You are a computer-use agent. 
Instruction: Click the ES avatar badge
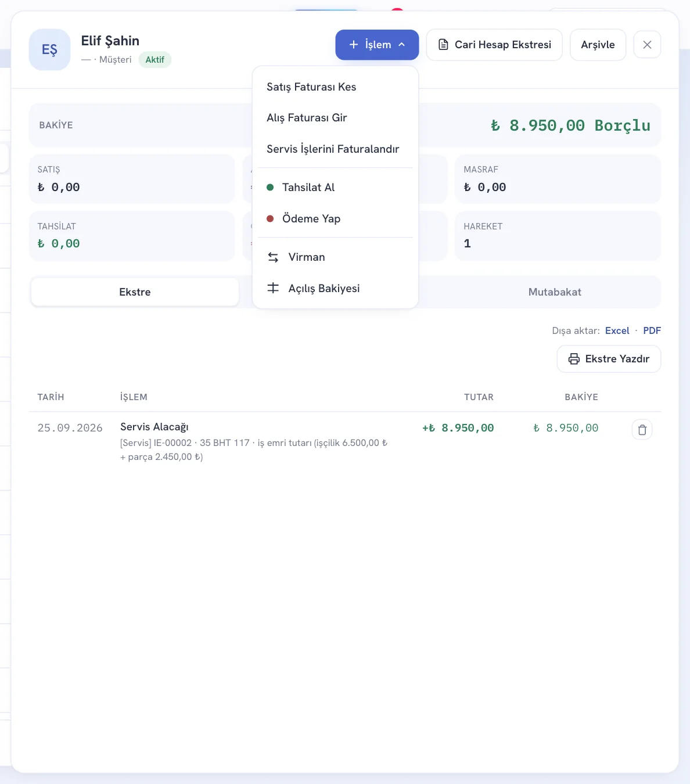click(x=50, y=50)
